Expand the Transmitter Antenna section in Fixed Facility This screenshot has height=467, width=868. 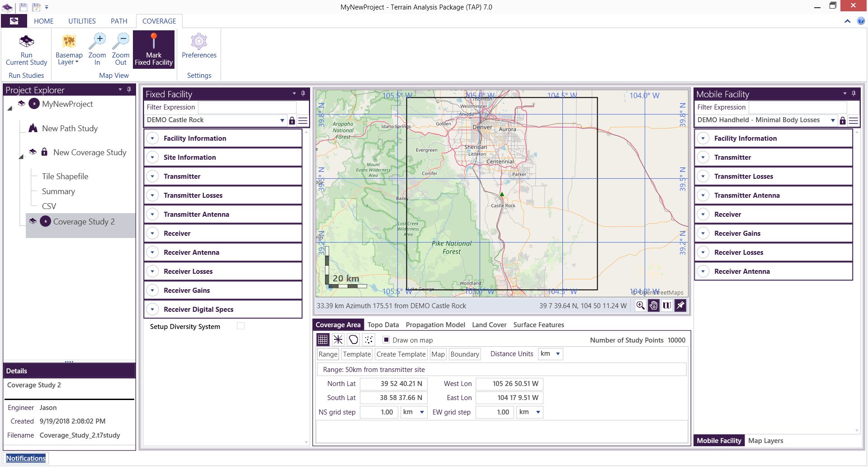153,214
